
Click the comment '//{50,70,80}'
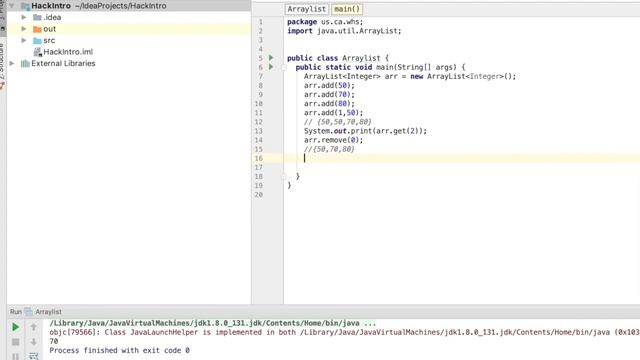[329, 149]
